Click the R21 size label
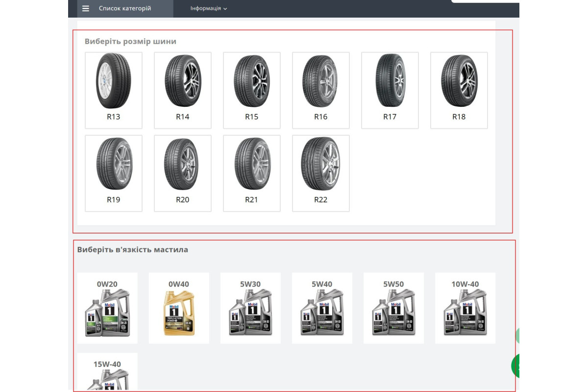Screen dimensions: 588x392 tap(252, 199)
